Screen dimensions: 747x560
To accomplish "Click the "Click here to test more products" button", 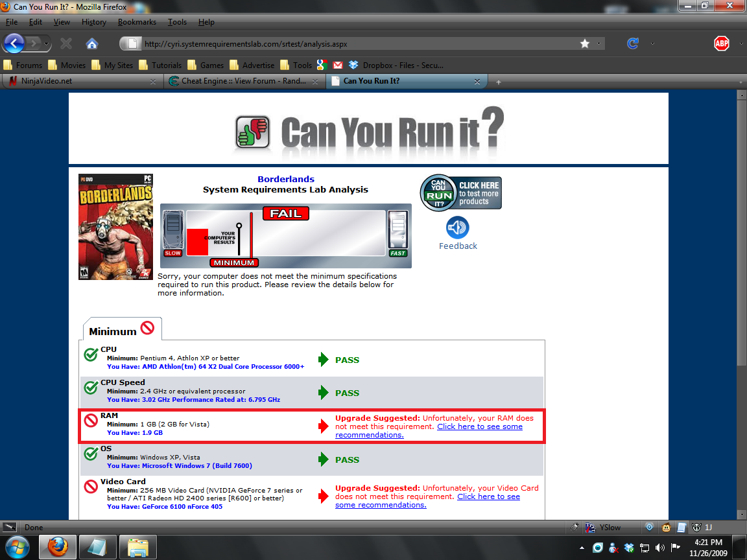I will [460, 193].
